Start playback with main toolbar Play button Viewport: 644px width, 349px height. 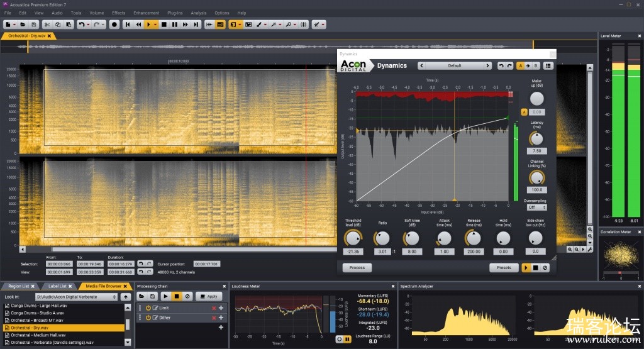tap(148, 25)
